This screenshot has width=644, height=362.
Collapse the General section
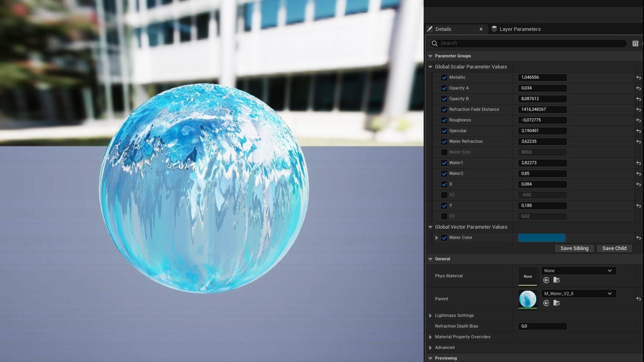[430, 259]
